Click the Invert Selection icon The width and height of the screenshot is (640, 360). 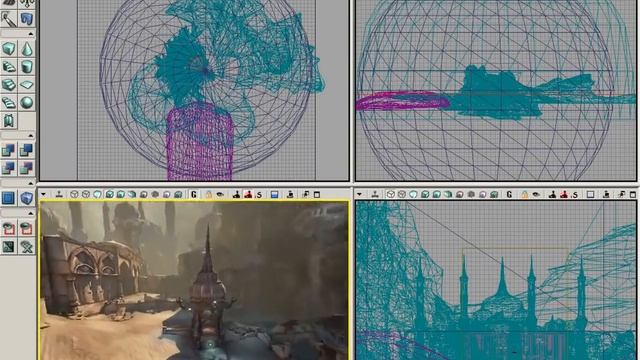(x=9, y=246)
